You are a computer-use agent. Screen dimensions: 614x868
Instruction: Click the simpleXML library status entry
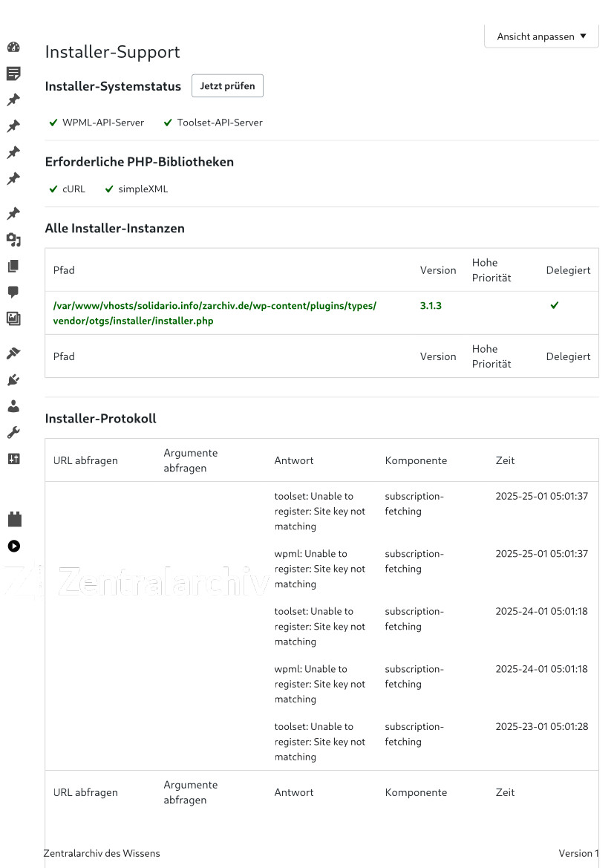137,189
